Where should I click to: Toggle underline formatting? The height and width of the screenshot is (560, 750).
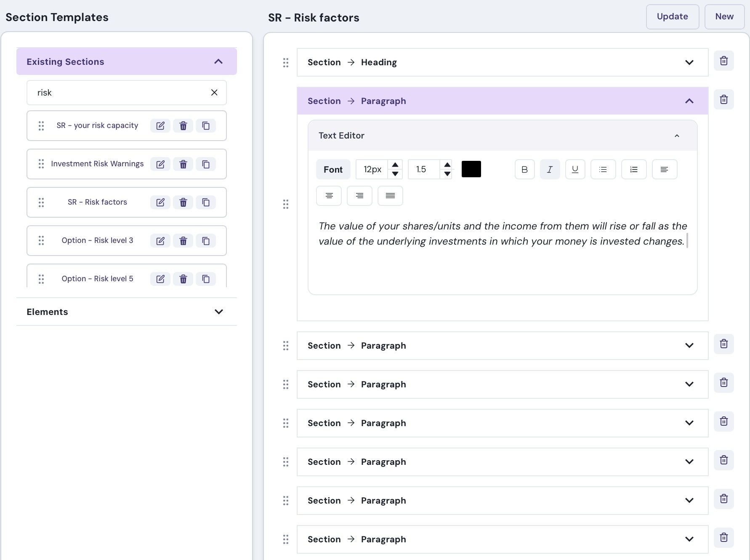[575, 169]
